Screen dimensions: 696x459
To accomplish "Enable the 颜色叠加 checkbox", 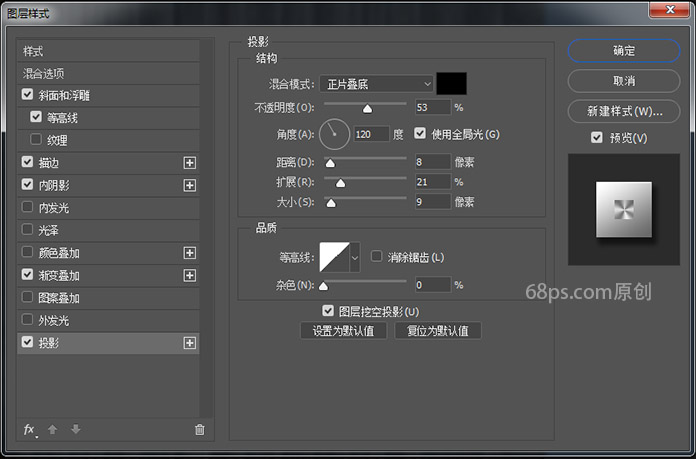I will 28,252.
